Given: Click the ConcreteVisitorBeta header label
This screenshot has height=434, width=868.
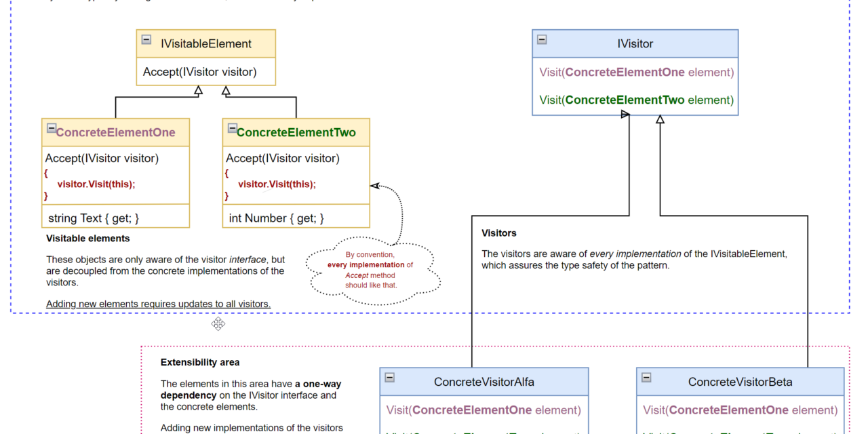Looking at the screenshot, I should 740,382.
